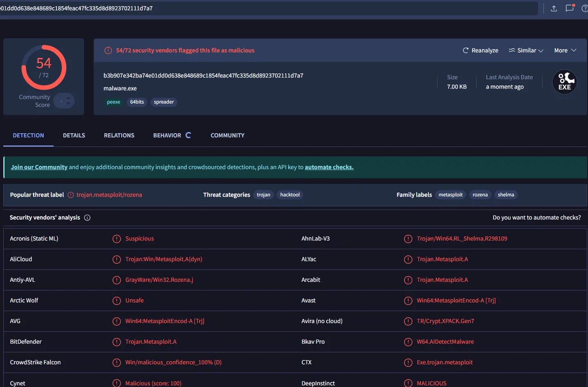Viewport: 588px width, 387px height.
Task: Click warning icon next to Acronis Suspicious
Action: tap(117, 239)
